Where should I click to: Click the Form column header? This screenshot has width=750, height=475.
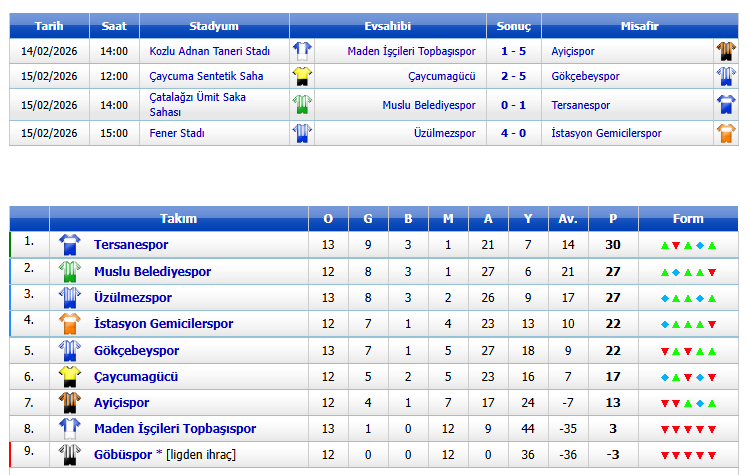click(688, 219)
